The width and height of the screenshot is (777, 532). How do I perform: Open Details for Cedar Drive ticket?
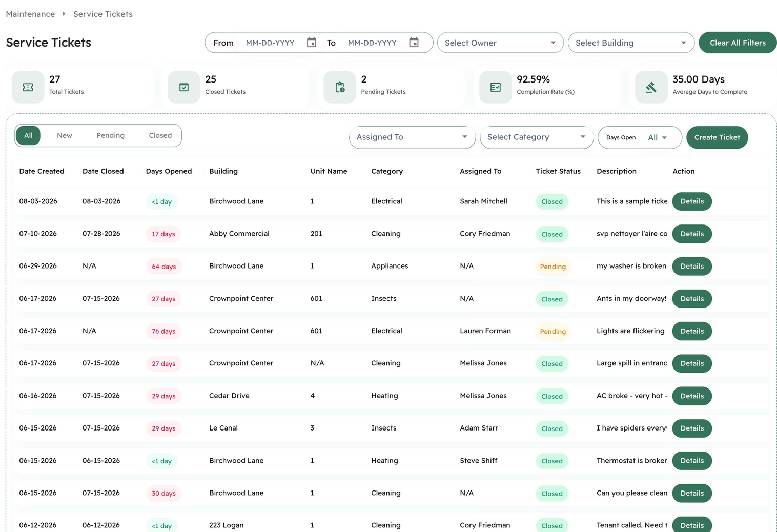coord(692,396)
